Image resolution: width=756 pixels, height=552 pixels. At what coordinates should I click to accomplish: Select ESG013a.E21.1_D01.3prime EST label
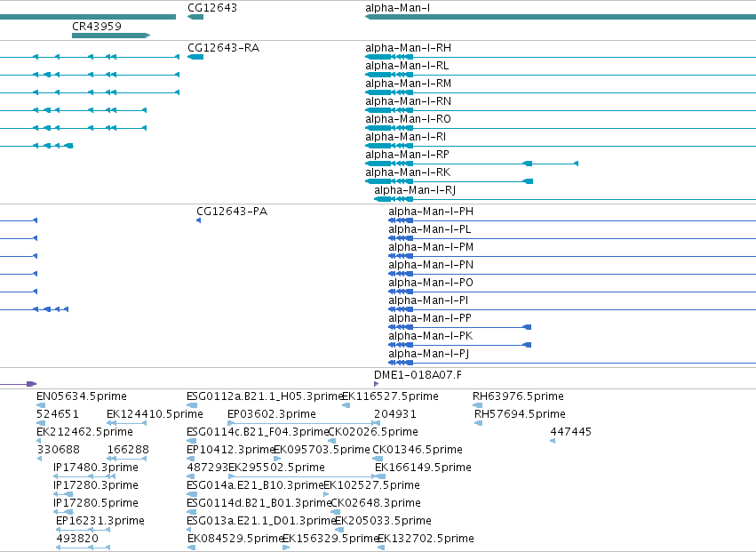261,521
